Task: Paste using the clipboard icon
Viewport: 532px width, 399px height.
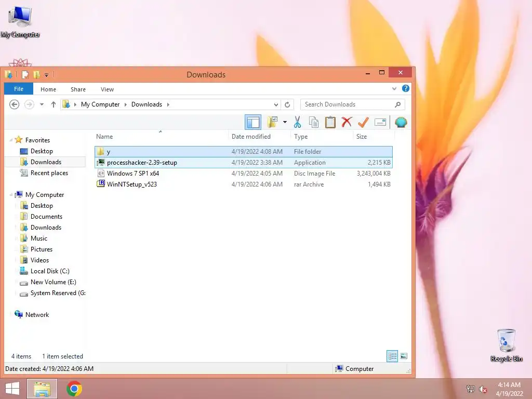Action: pos(330,122)
